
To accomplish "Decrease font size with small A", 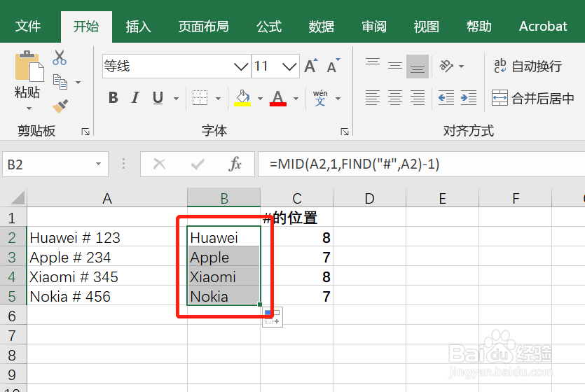I will [x=333, y=66].
